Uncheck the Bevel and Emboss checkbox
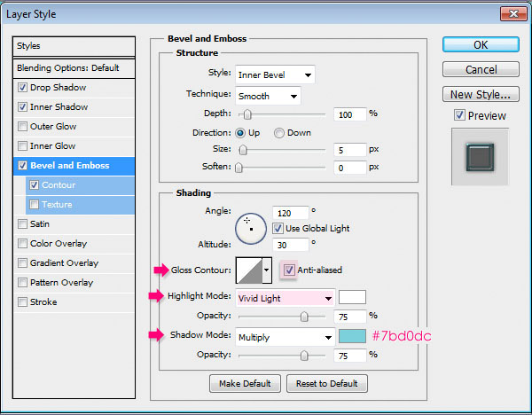The height and width of the screenshot is (415, 532). pyautogui.click(x=22, y=166)
